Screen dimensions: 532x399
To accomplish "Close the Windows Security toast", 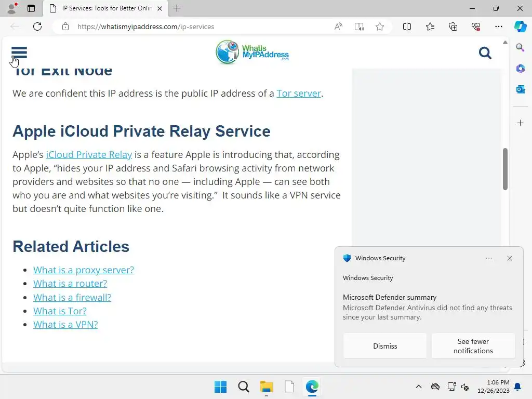I will click(509, 258).
